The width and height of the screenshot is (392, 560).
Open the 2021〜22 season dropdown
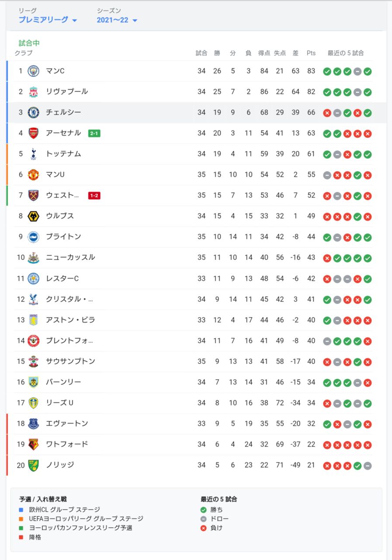pos(117,20)
